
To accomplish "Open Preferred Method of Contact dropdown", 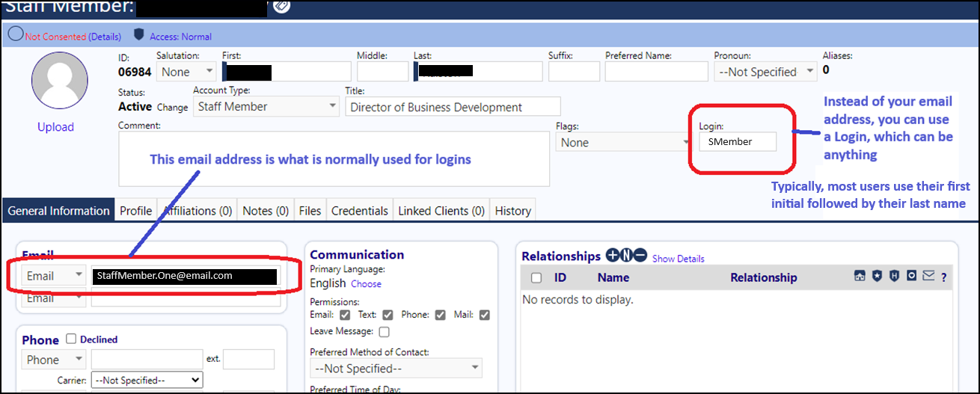I will pyautogui.click(x=396, y=368).
